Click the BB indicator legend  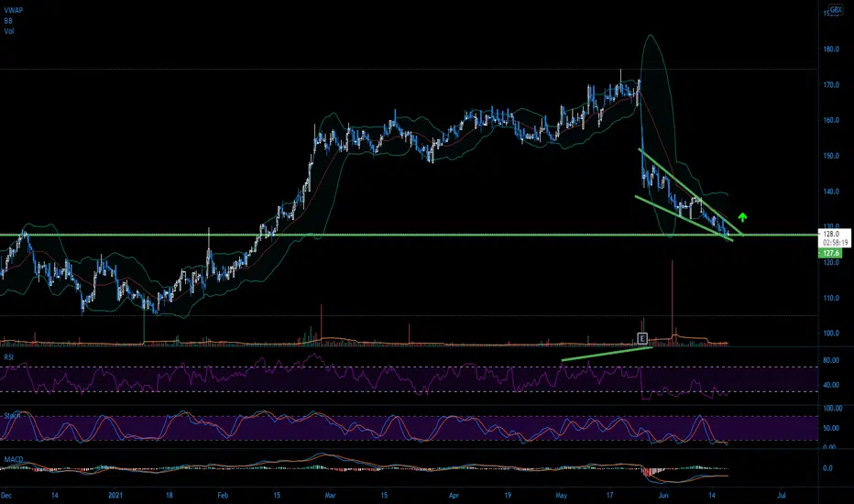(8, 21)
